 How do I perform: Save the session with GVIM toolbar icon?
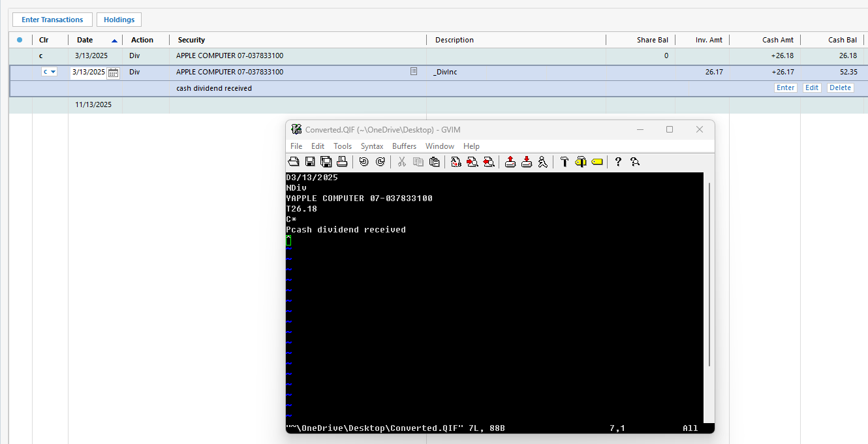point(527,162)
